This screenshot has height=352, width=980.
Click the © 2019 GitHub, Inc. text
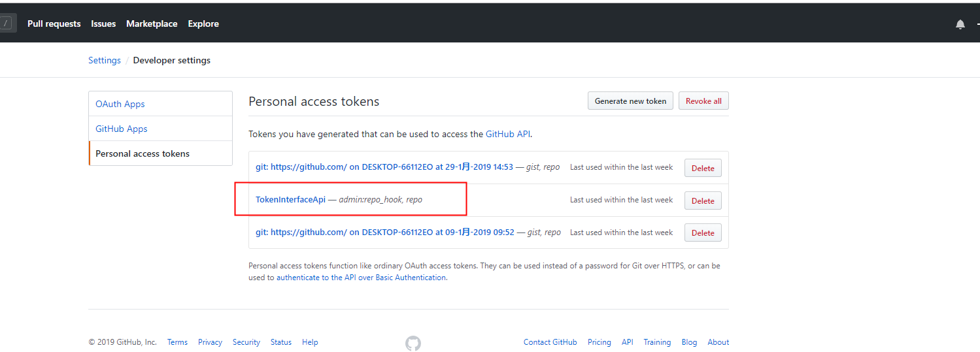click(x=123, y=342)
